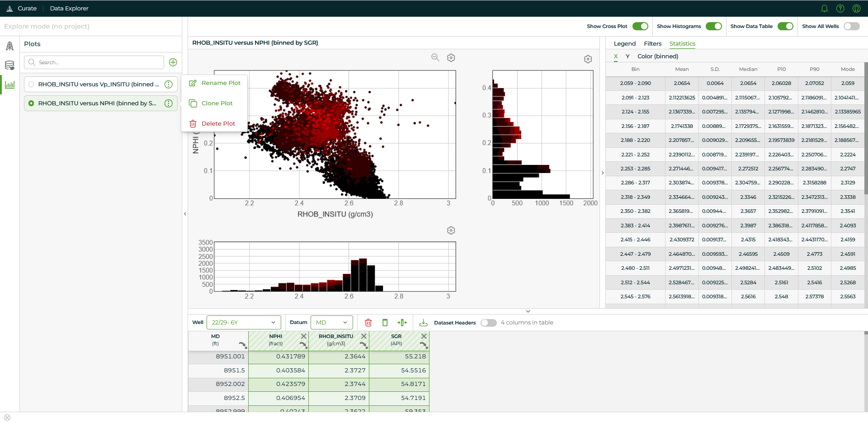
Task: Choose Clone Plot from context menu
Action: point(211,103)
